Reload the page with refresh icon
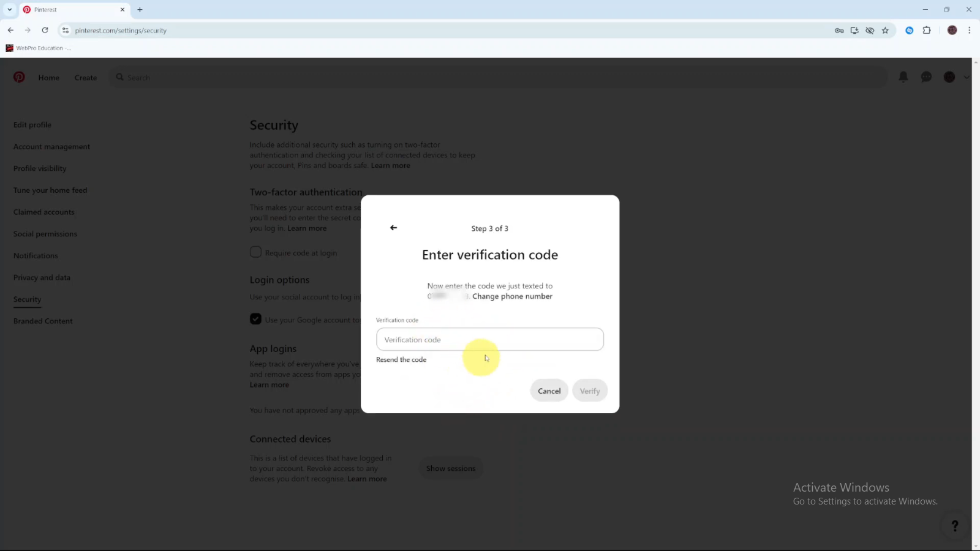The image size is (980, 551). [x=45, y=30]
